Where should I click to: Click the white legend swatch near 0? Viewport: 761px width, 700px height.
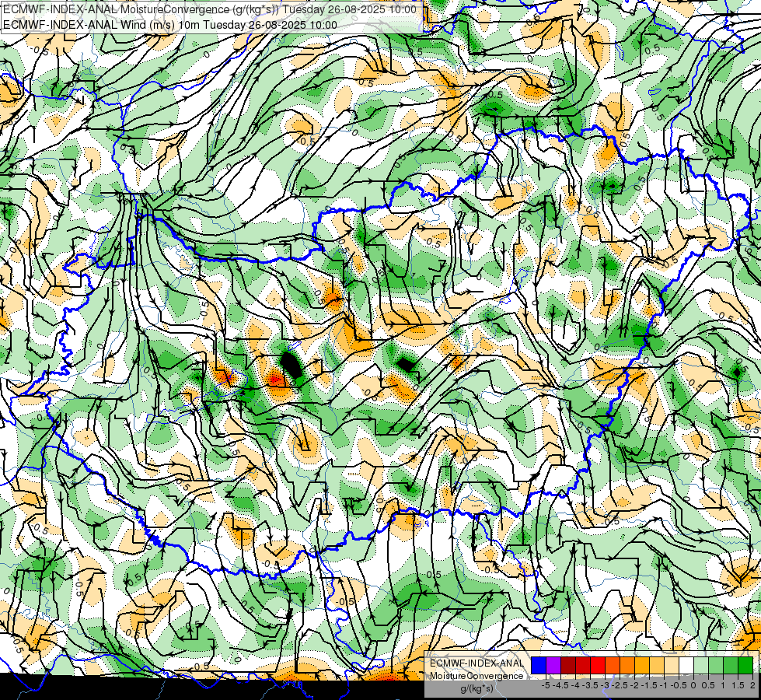point(686,665)
